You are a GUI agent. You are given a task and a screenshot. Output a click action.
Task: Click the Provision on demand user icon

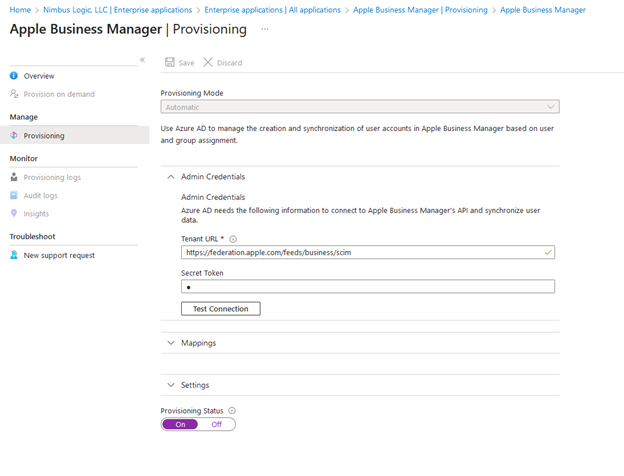(14, 94)
